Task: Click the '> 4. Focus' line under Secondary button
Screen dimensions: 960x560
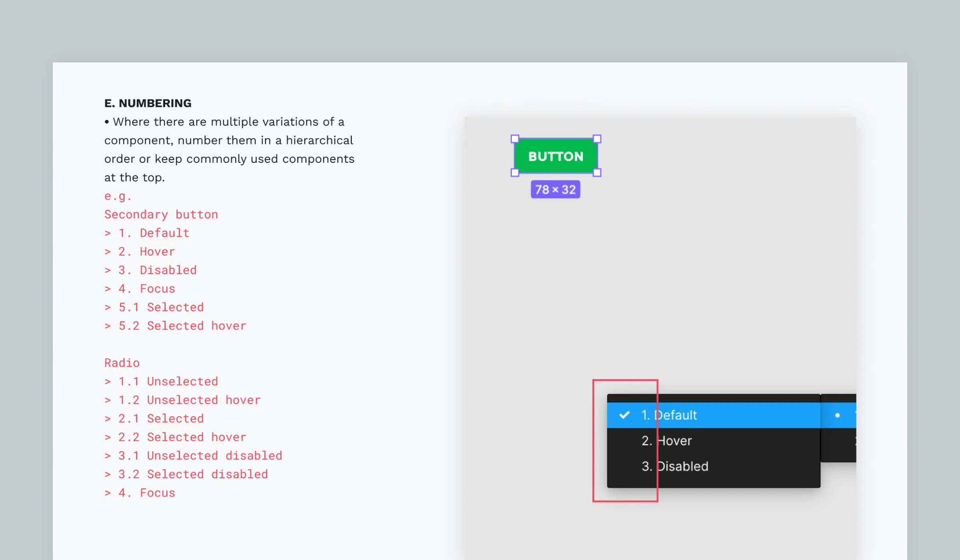Action: point(140,289)
